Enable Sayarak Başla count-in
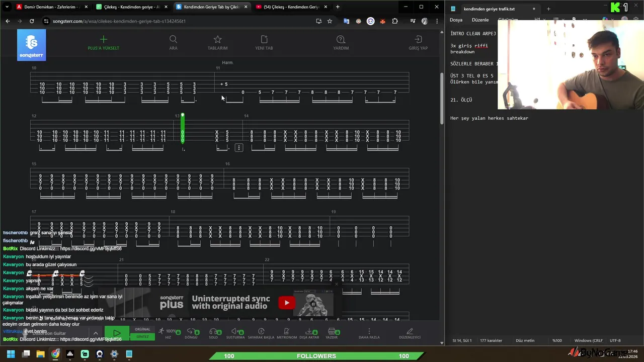 pyautogui.click(x=261, y=333)
